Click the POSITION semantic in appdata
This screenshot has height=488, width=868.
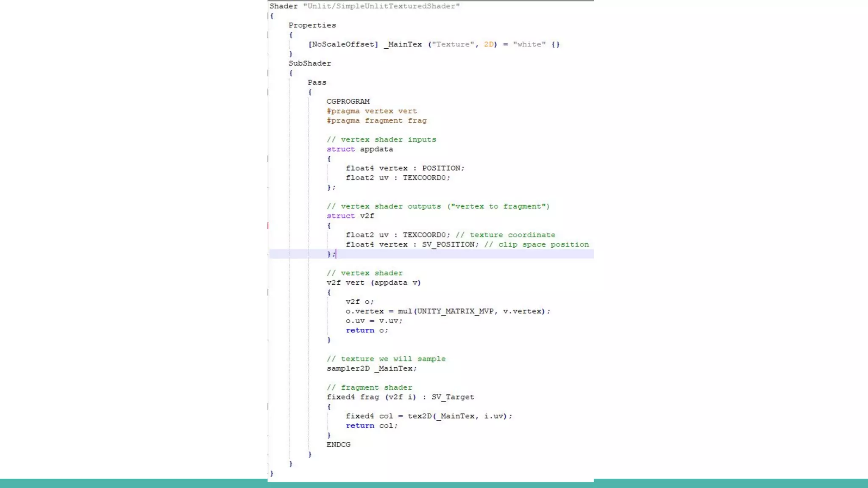[x=441, y=168]
